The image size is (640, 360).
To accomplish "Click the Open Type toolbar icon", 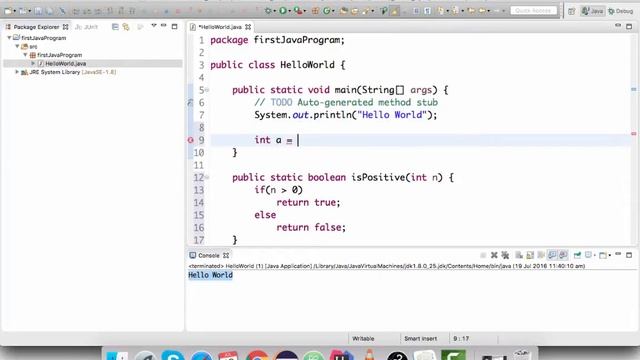I will [x=343, y=11].
